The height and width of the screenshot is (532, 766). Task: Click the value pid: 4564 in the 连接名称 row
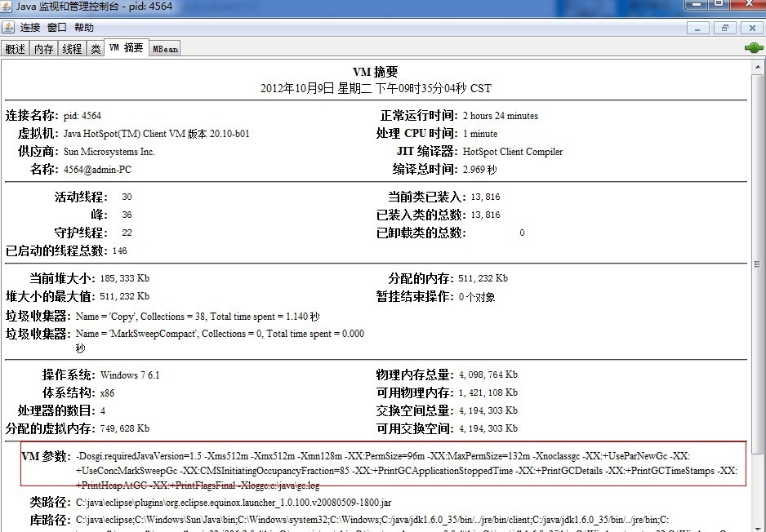[82, 116]
